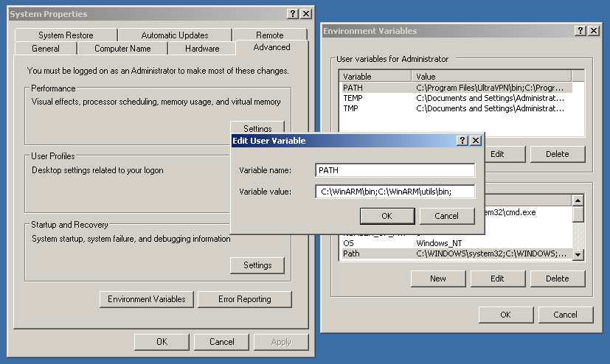Open the Remote tab

(270, 35)
